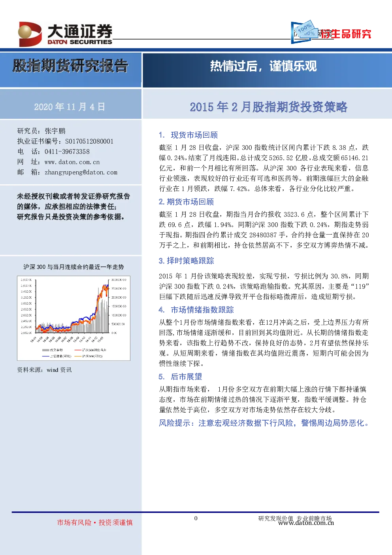Click heading 1. 现货市场回顾
This screenshot has height=555, width=392.
(x=188, y=135)
